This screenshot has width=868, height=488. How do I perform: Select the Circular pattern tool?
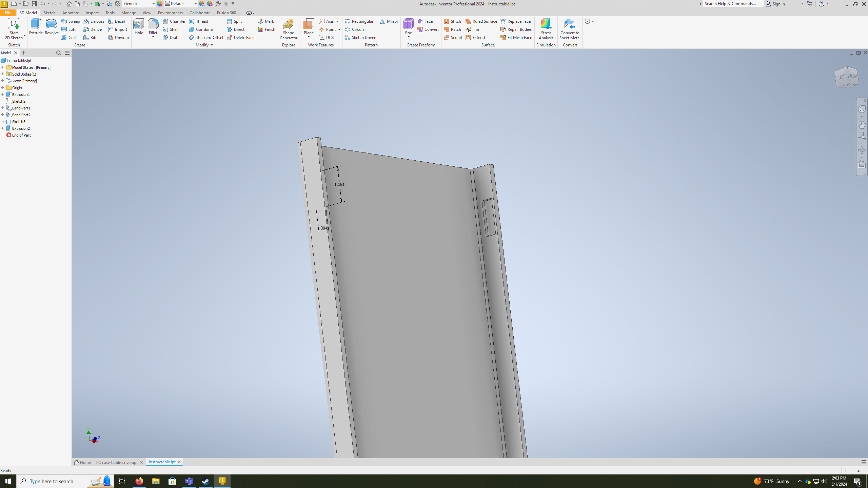click(355, 29)
